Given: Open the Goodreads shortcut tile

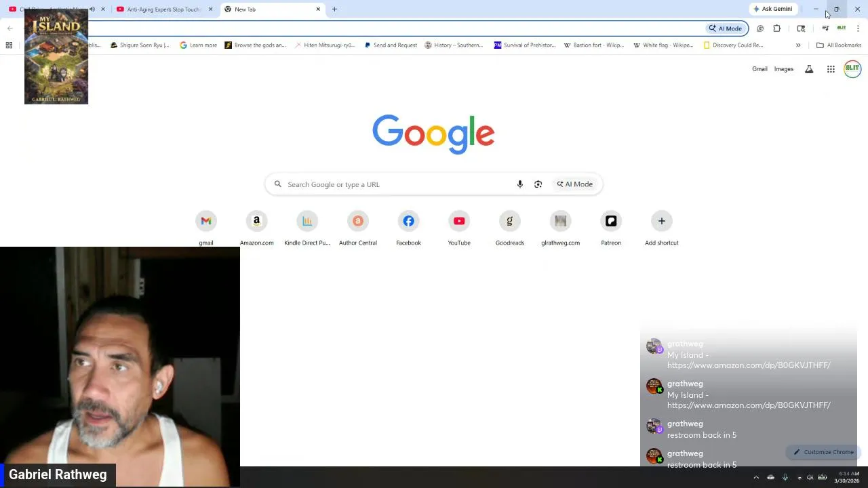Looking at the screenshot, I should tap(510, 228).
